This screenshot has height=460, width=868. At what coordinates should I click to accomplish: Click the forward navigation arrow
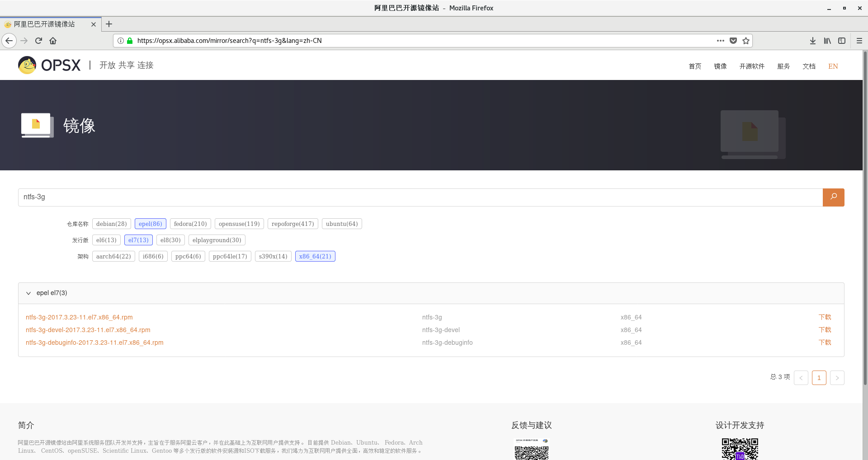click(24, 41)
